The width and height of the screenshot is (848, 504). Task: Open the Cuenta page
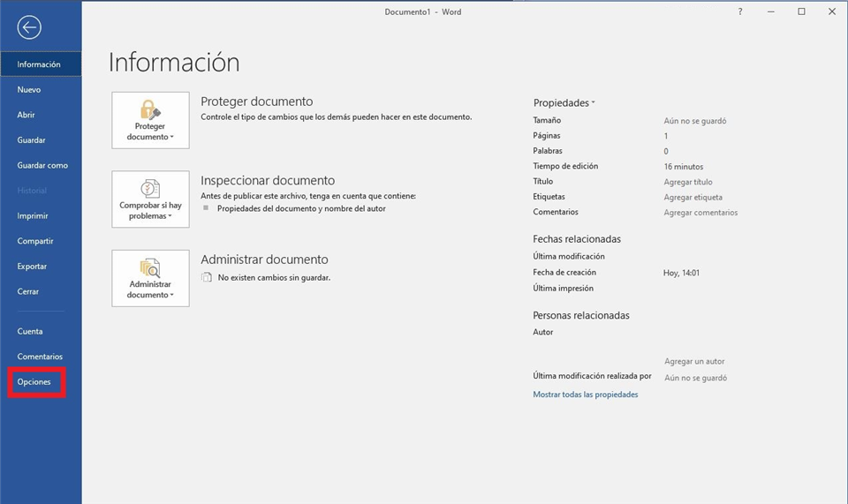[30, 332]
